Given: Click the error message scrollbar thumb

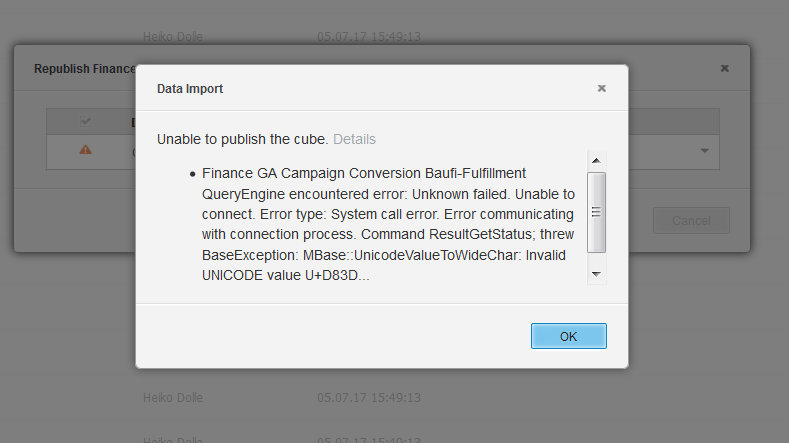Looking at the screenshot, I should coord(596,212).
